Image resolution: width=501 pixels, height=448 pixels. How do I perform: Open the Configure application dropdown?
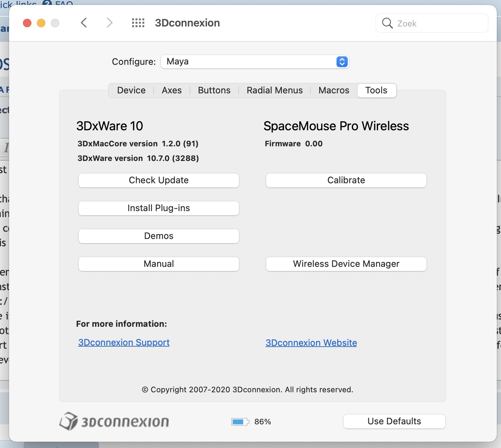[255, 62]
